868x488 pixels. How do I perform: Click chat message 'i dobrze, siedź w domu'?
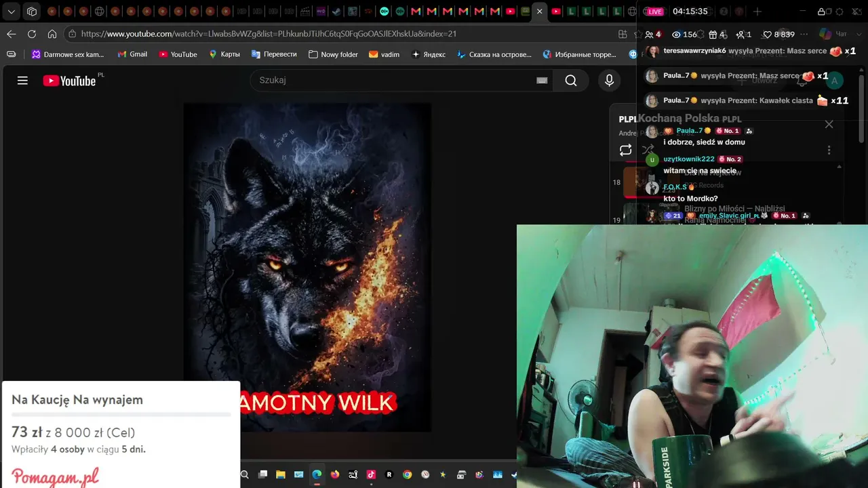click(704, 142)
